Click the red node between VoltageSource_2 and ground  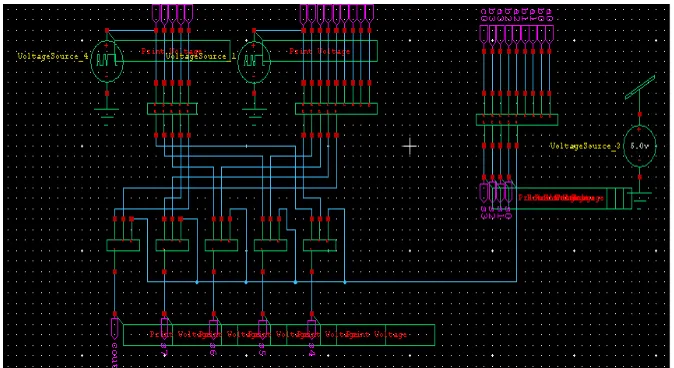pos(640,177)
